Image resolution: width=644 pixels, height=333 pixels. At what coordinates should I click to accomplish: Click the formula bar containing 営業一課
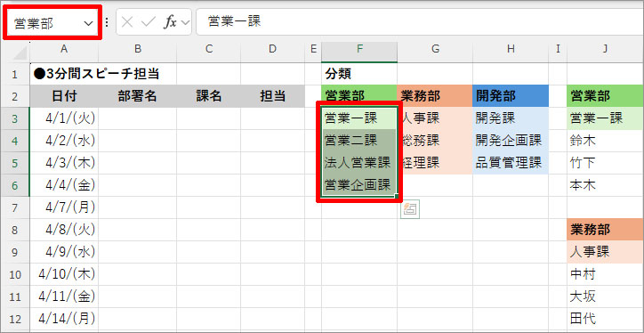420,21
